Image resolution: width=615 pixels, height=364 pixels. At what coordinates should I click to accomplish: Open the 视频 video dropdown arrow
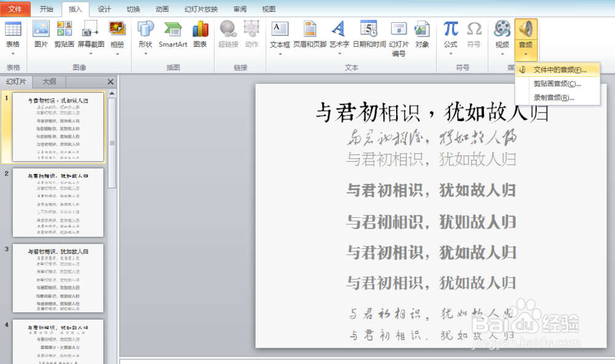point(502,52)
